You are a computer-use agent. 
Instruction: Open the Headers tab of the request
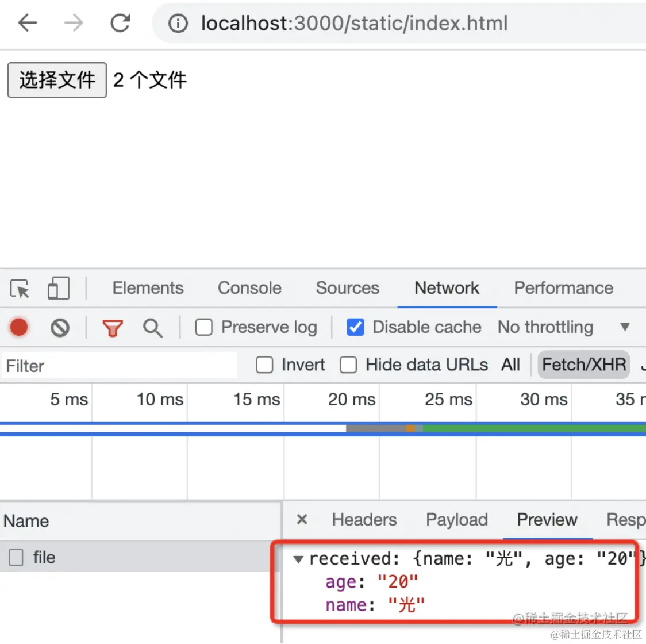pyautogui.click(x=364, y=520)
